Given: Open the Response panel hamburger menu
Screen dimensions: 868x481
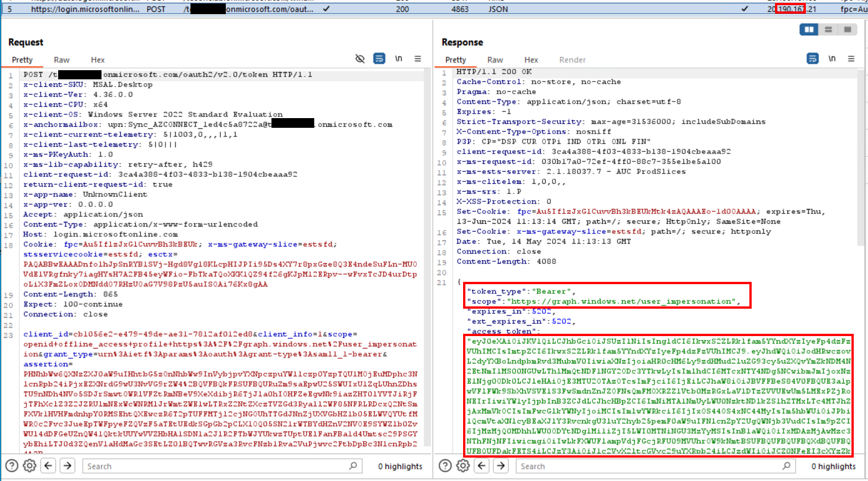Looking at the screenshot, I should pos(851,59).
